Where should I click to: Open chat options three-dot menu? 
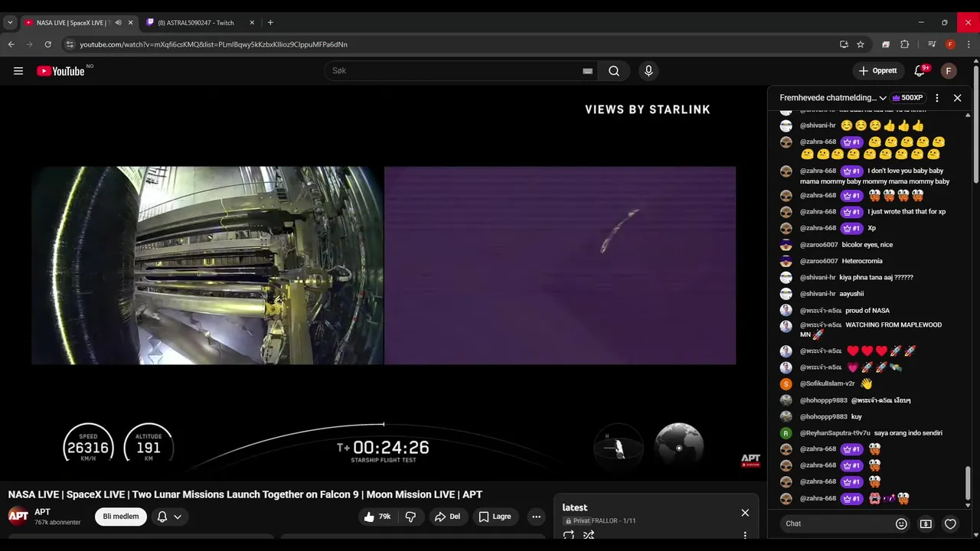coord(937,98)
